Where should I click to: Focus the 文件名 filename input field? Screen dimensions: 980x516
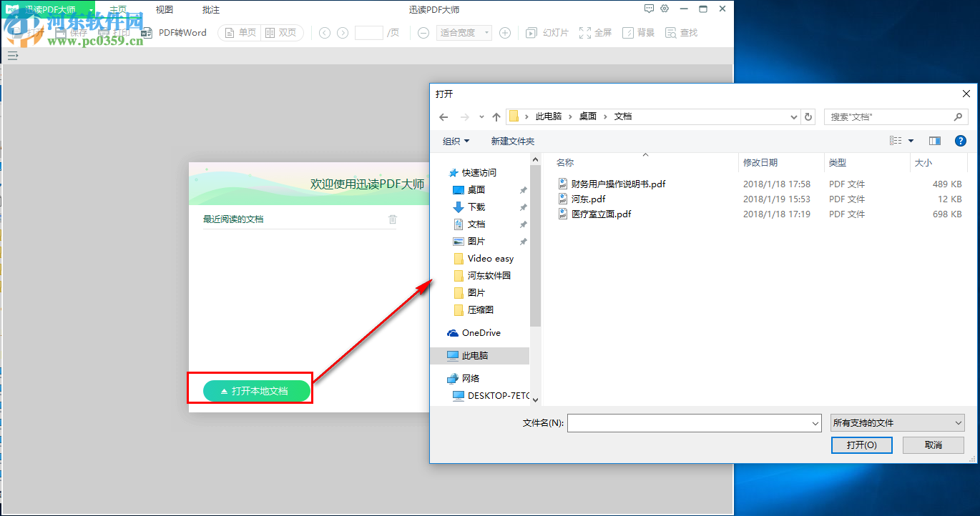click(695, 423)
